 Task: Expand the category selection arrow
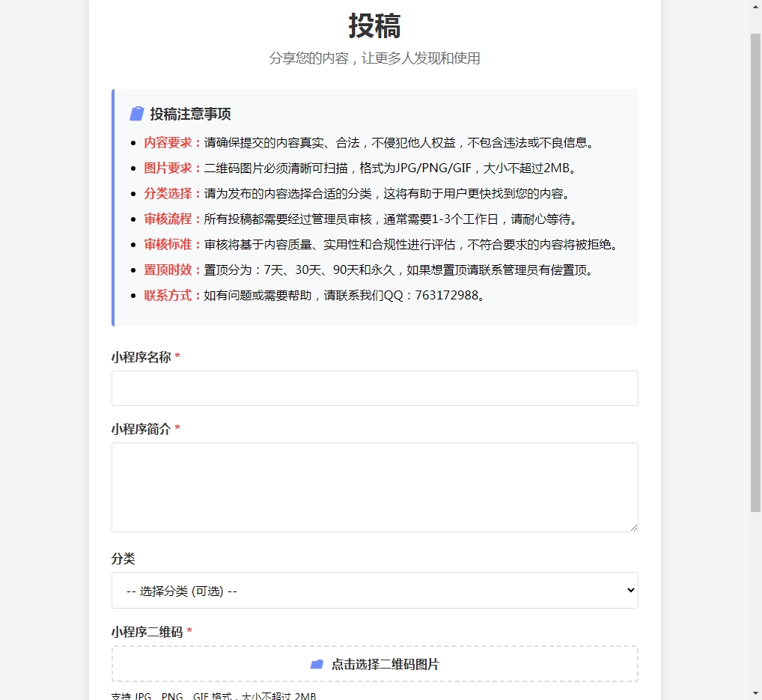[x=631, y=590]
